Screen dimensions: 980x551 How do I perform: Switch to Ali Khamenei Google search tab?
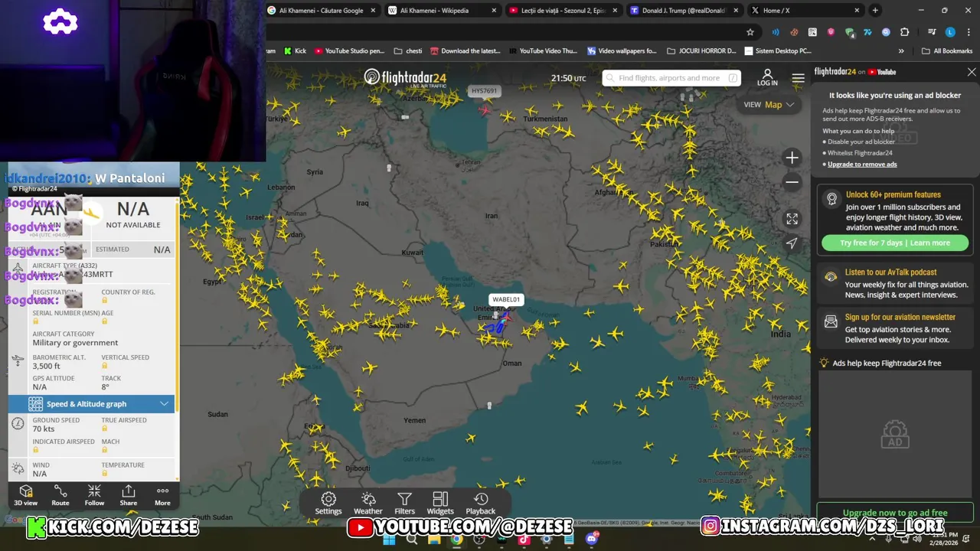321,11
